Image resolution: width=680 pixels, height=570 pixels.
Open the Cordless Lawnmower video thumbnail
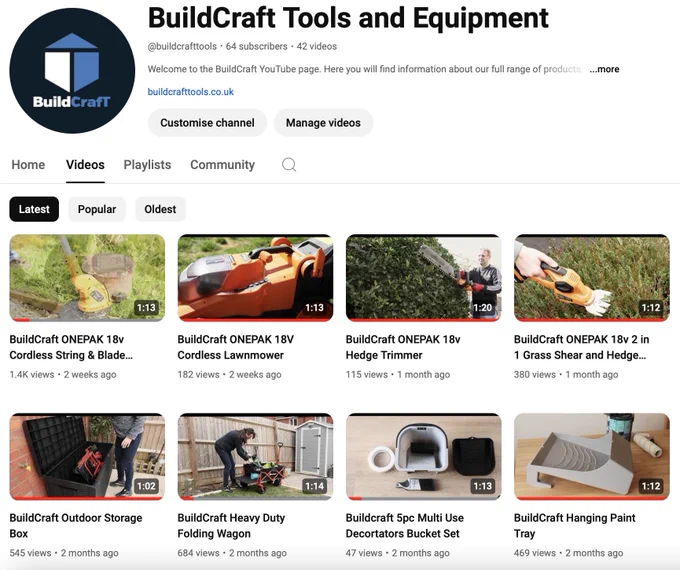255,278
